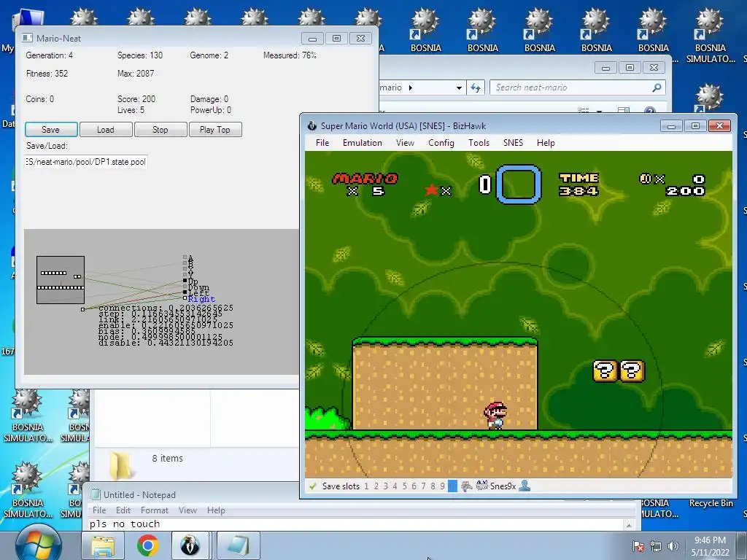
Task: Click the Mario-Neat window title icon
Action: click(27, 38)
